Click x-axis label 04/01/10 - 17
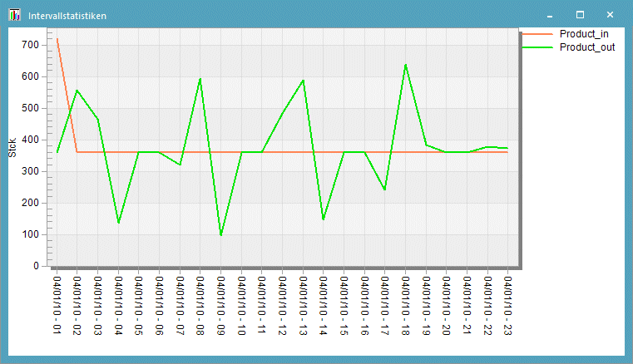 click(385, 306)
